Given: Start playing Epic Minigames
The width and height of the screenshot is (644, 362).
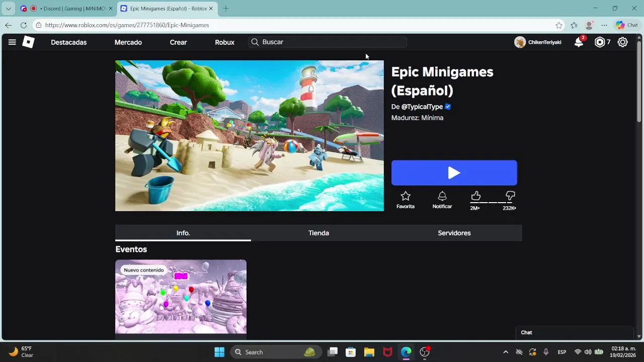Looking at the screenshot, I should [454, 173].
